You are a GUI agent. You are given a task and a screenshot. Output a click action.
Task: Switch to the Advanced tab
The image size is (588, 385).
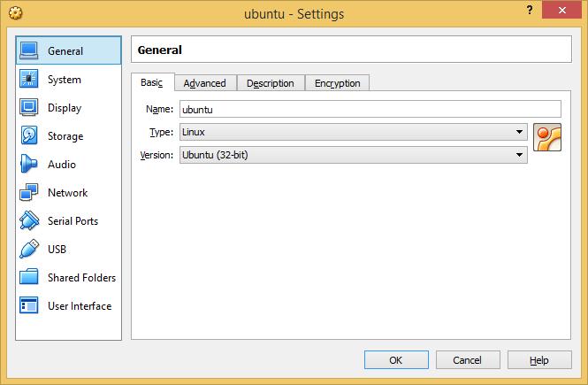205,83
